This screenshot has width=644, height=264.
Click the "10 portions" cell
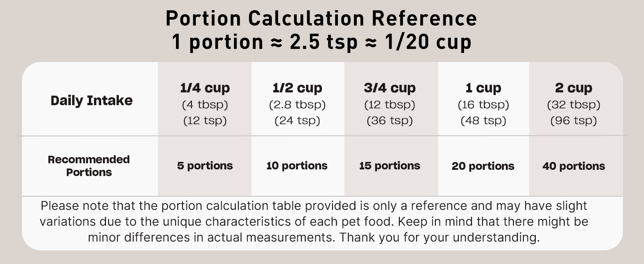coord(297,166)
